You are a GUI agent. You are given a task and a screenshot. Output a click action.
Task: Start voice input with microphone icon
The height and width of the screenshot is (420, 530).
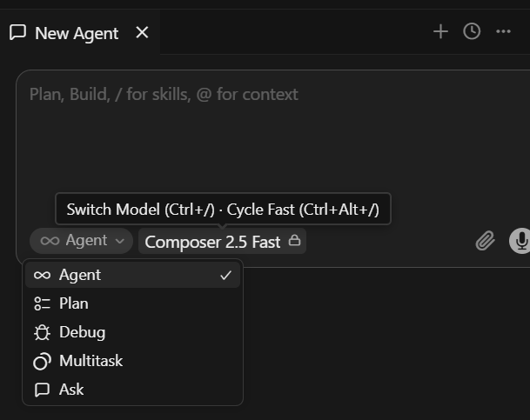pos(520,241)
